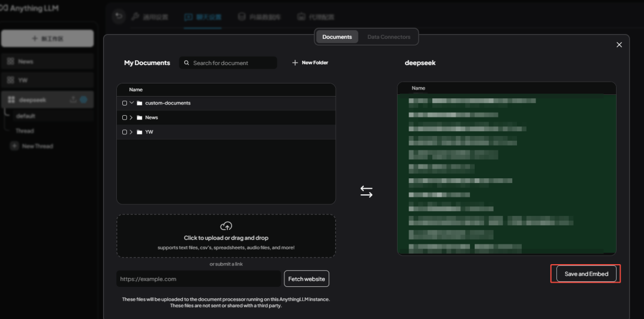Select the deepseek workspace in the sidebar
The width and height of the screenshot is (644, 319).
tap(47, 100)
